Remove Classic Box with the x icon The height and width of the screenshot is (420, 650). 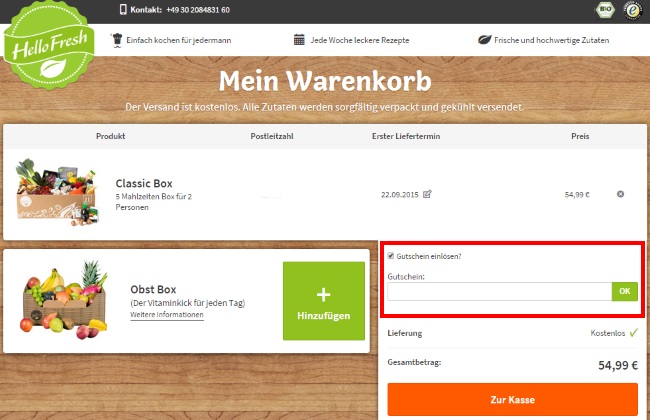(621, 194)
